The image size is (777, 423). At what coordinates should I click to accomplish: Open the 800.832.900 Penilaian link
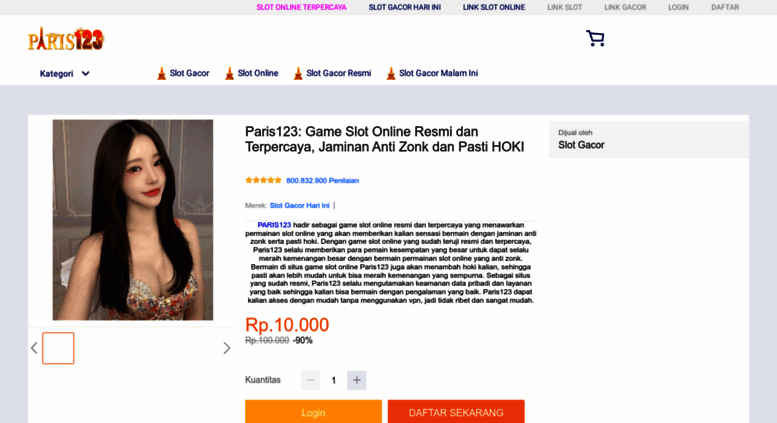323,180
